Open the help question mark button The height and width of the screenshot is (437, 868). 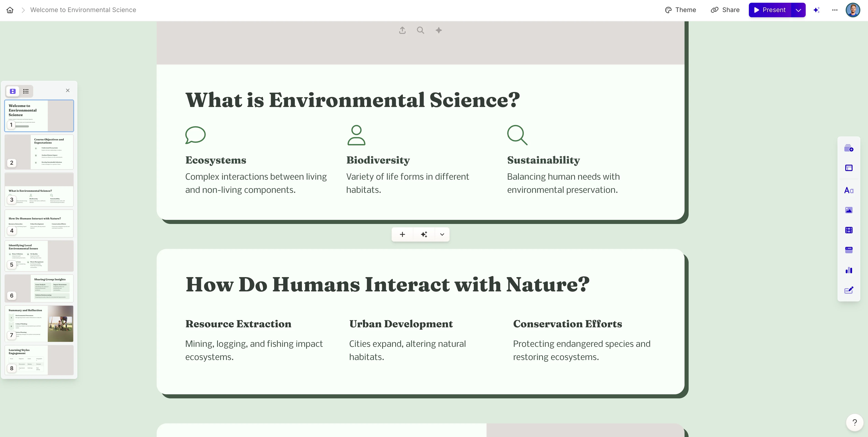coord(855,422)
